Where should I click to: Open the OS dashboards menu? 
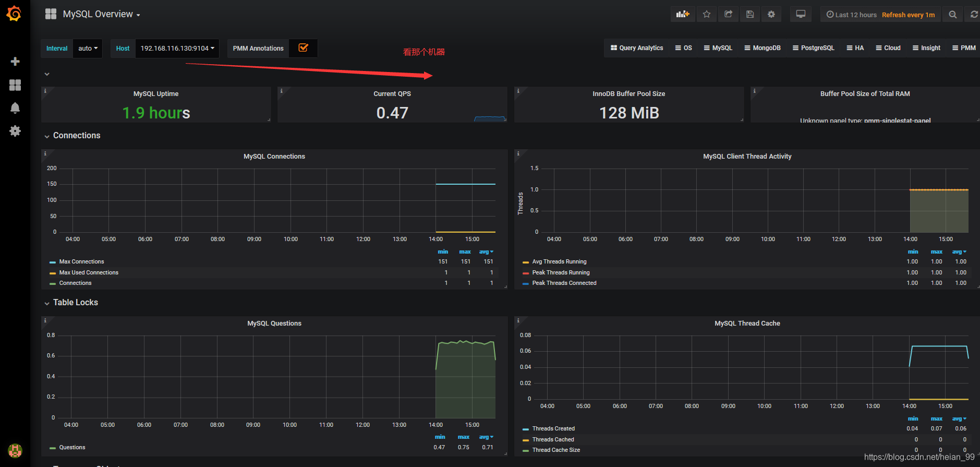tap(683, 47)
